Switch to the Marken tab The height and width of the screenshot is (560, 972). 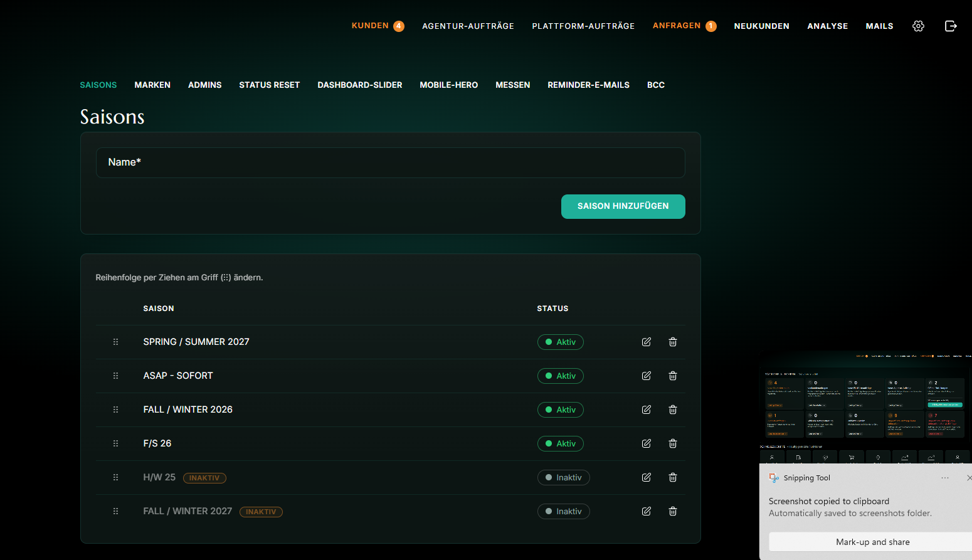point(152,85)
